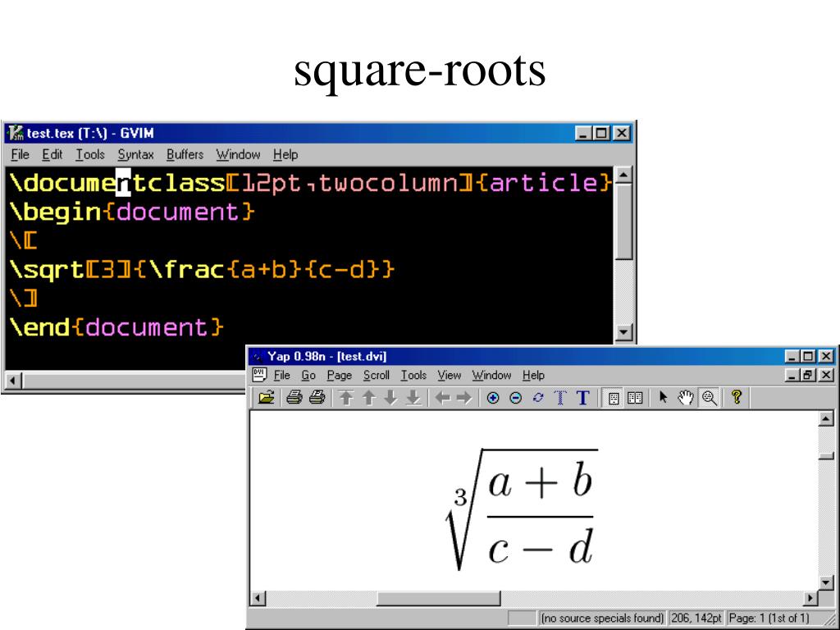Jump to last page with barred down arrow
The image size is (840, 630).
point(413,398)
